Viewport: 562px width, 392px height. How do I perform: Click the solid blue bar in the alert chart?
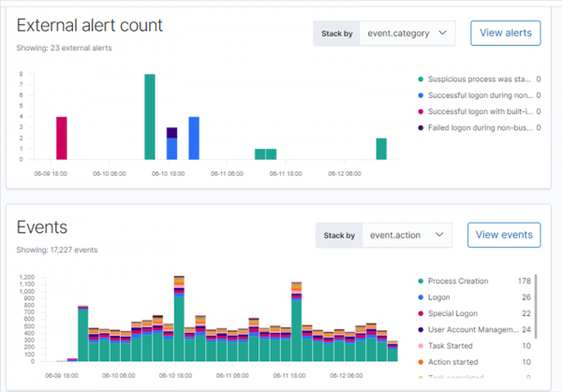pyautogui.click(x=194, y=138)
